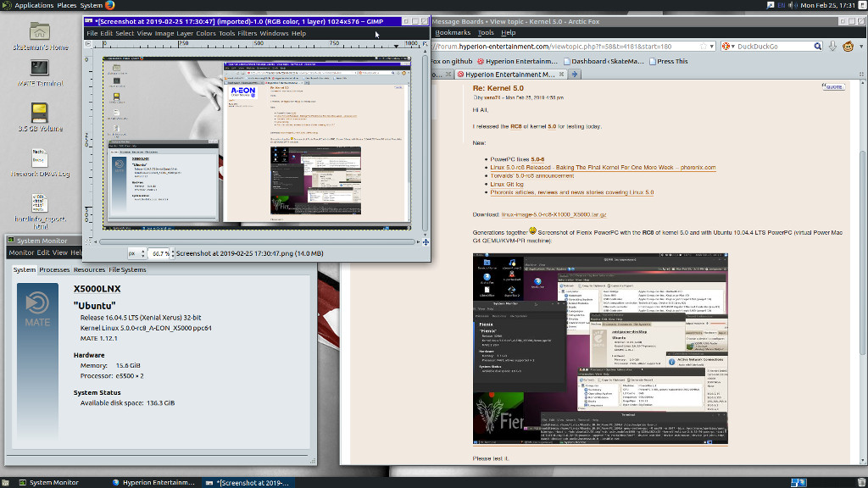This screenshot has height=488, width=868.
Task: Open Arctic Fox Tools menu
Action: (486, 33)
